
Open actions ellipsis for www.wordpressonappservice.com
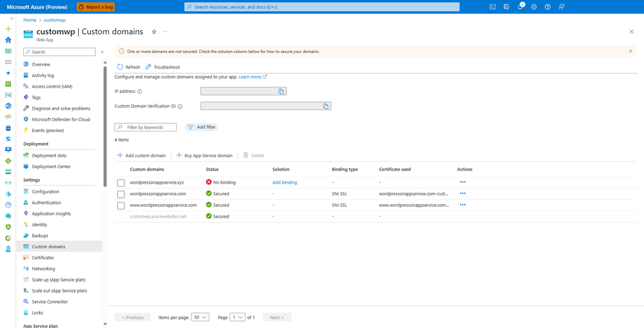[463, 204]
